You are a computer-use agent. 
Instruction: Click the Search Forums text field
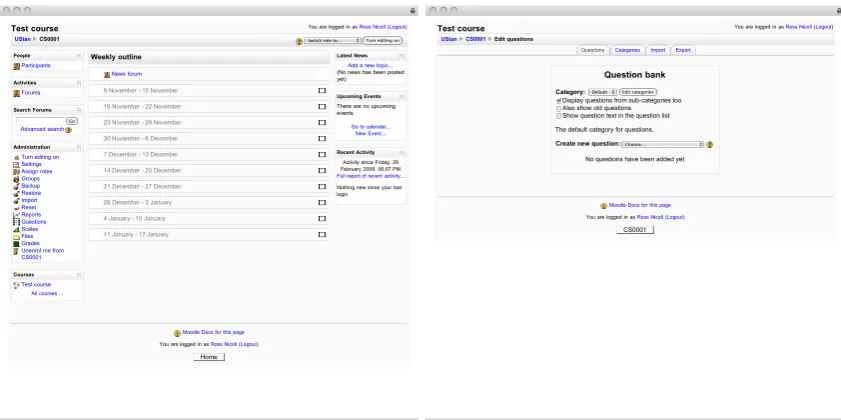tap(40, 122)
